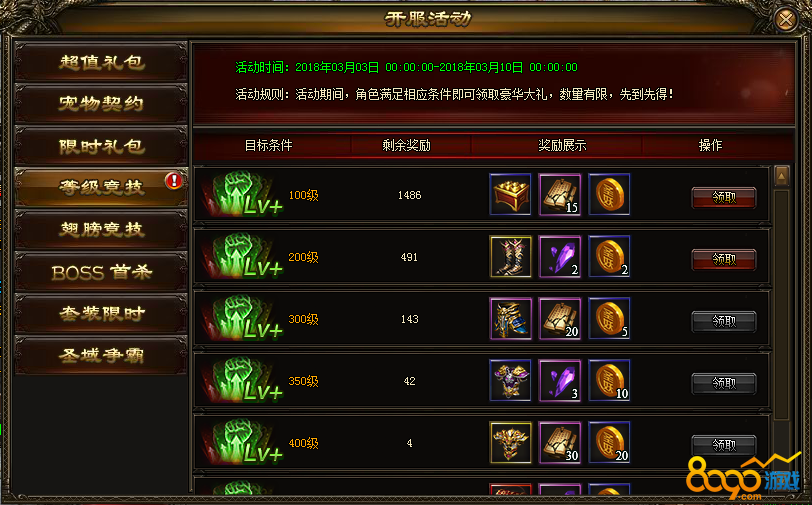Close the 开服活动 window
The height and width of the screenshot is (505, 812).
786,20
